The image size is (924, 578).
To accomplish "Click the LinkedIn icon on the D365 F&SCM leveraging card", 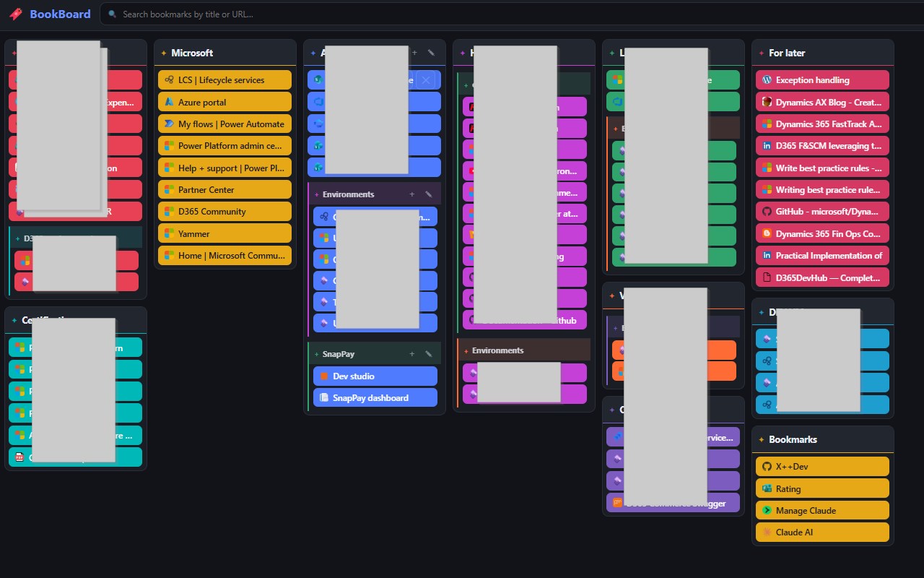I will (x=767, y=146).
